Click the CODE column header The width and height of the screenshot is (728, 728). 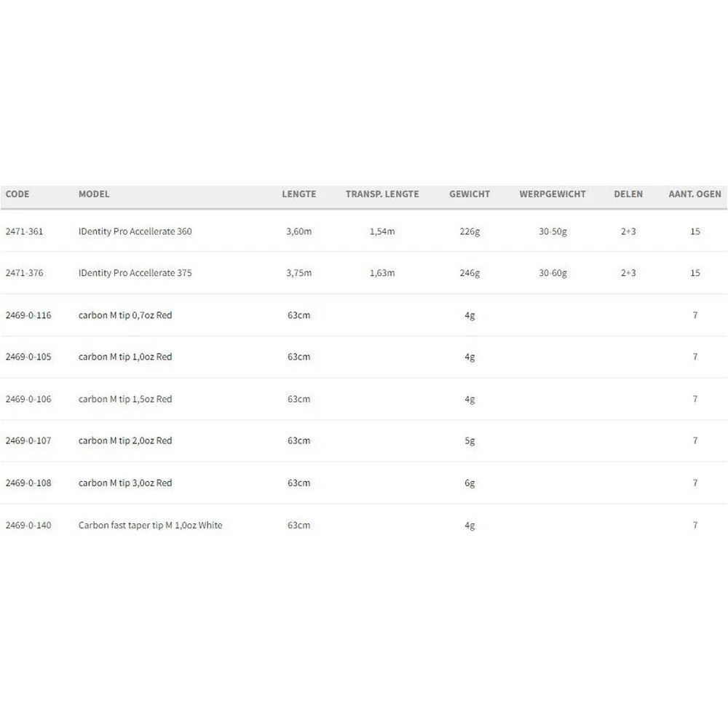pyautogui.click(x=17, y=194)
